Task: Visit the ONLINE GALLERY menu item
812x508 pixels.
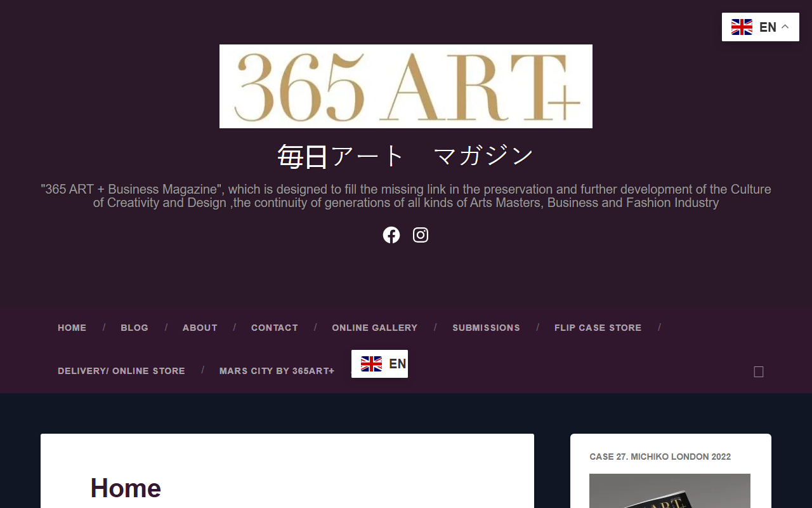Action: click(375, 328)
